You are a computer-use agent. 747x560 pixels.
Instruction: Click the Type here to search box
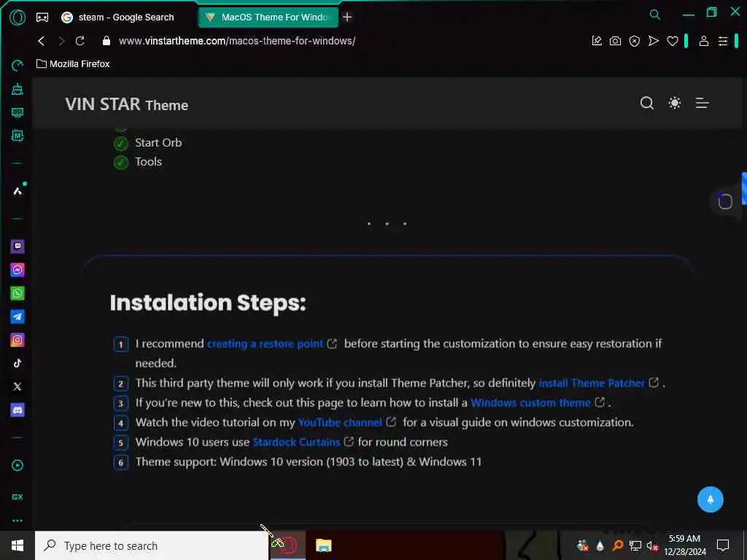pyautogui.click(x=152, y=545)
